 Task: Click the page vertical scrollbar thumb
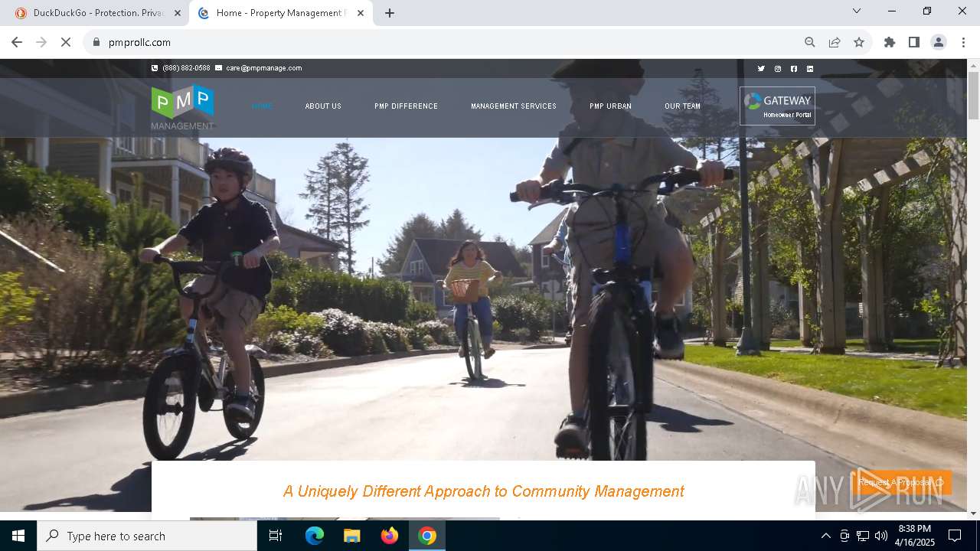[x=973, y=96]
